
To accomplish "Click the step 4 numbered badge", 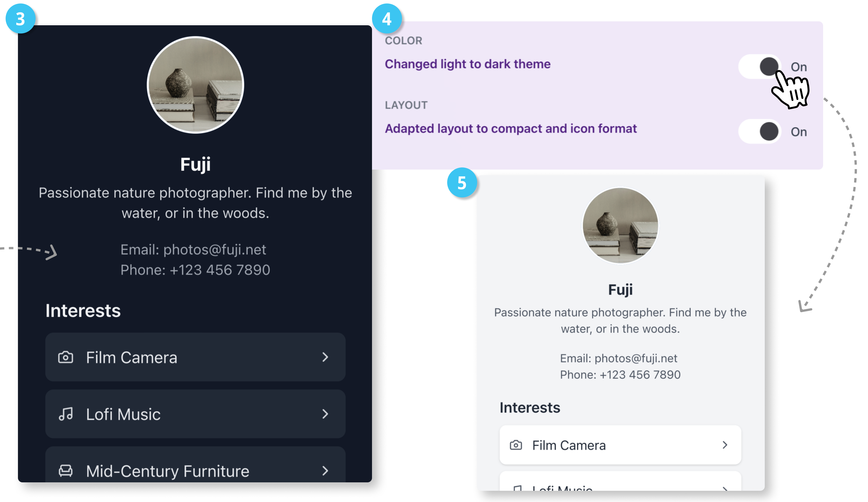I will (387, 19).
